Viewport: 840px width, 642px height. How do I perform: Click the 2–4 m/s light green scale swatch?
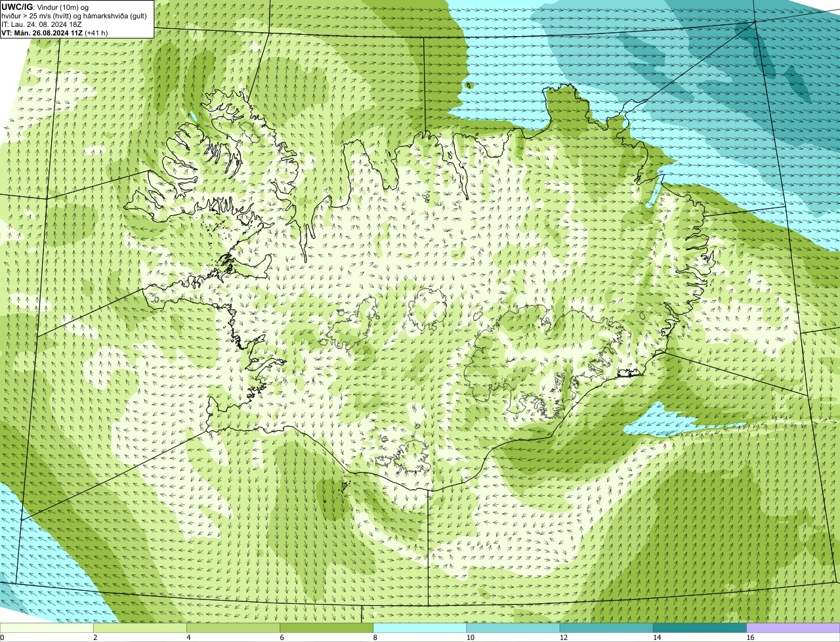pos(140,628)
